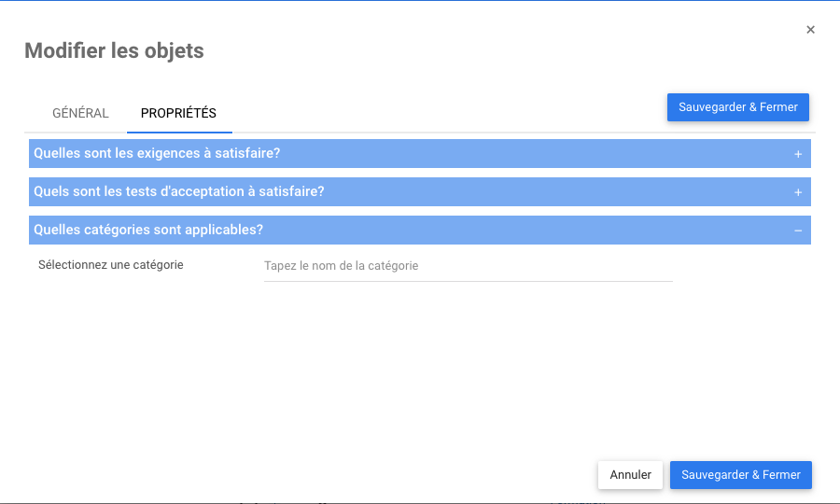840x504 pixels.
Task: Click the 'Sélectionnez une catégorie' label
Action: coord(111,265)
